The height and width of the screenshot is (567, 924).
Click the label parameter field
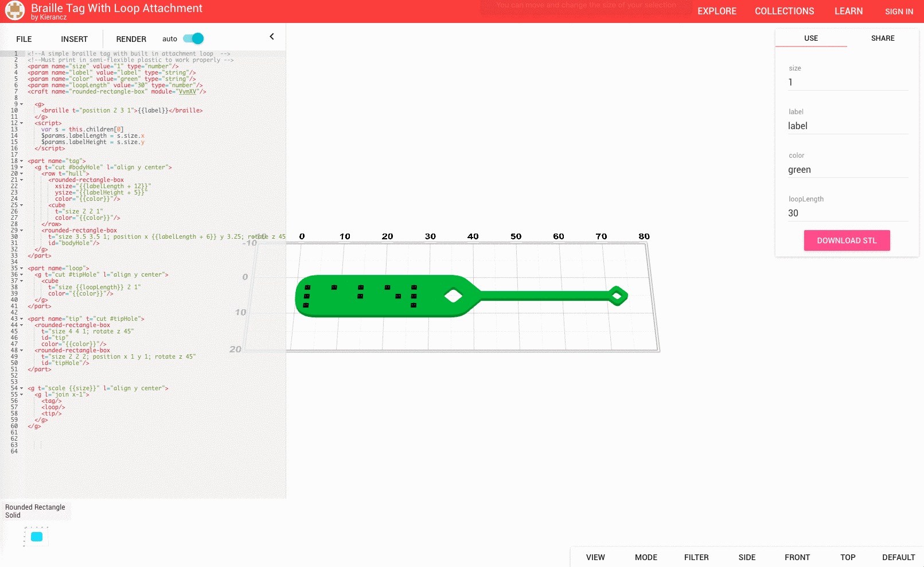point(848,126)
